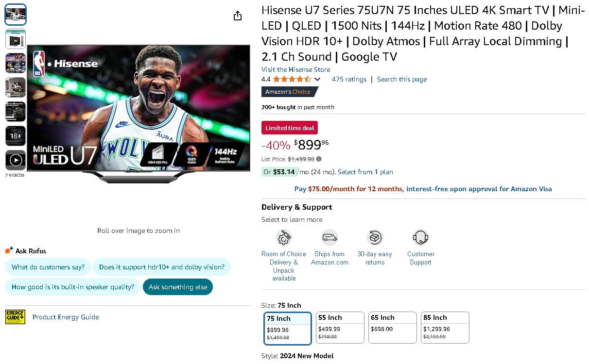Click the Ships from Amazon truck icon
The height and width of the screenshot is (364, 589).
pyautogui.click(x=329, y=237)
